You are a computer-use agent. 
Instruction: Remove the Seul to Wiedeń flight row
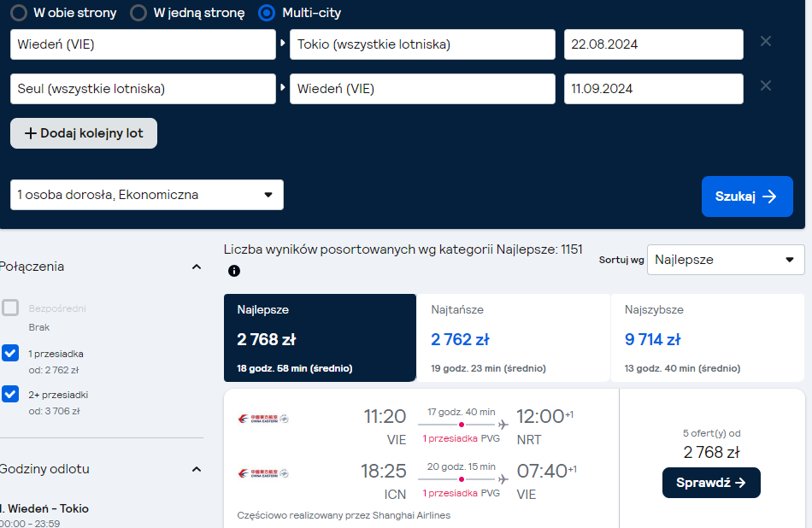[x=765, y=85]
